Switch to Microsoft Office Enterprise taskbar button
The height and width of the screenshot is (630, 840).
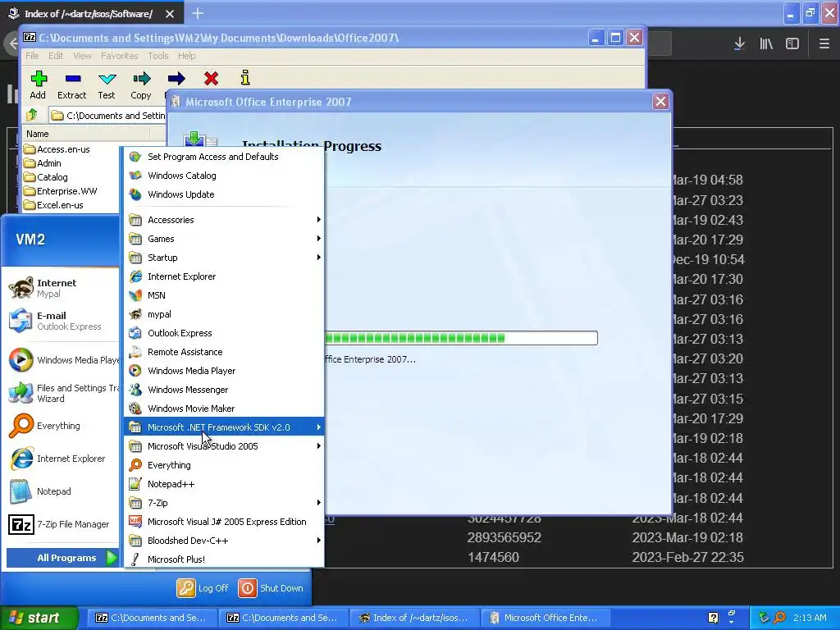tap(545, 618)
